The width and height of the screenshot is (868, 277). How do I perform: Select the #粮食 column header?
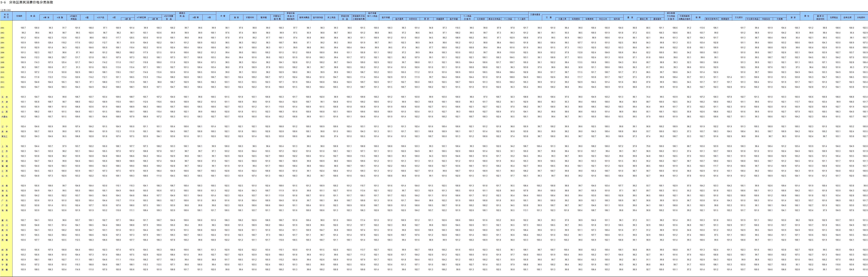pos(46,18)
